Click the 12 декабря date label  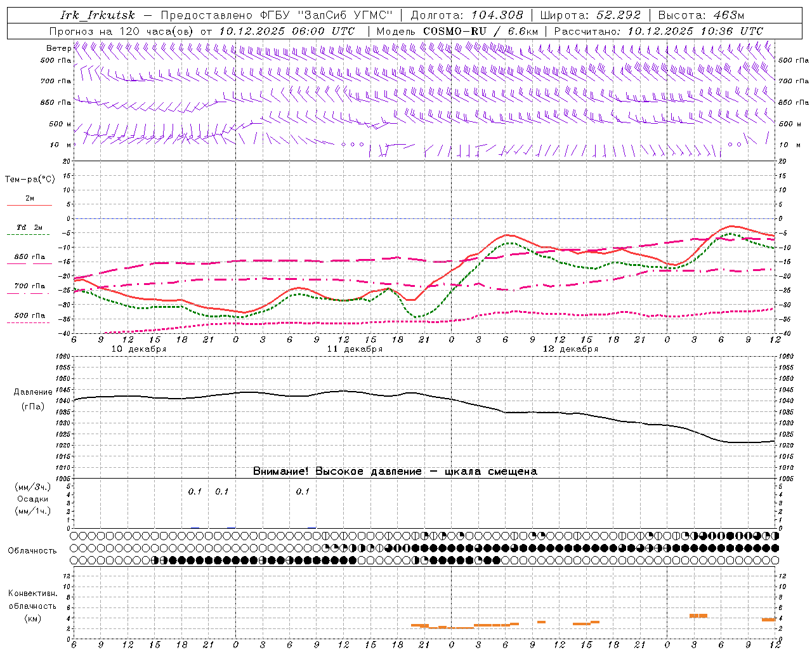point(570,349)
